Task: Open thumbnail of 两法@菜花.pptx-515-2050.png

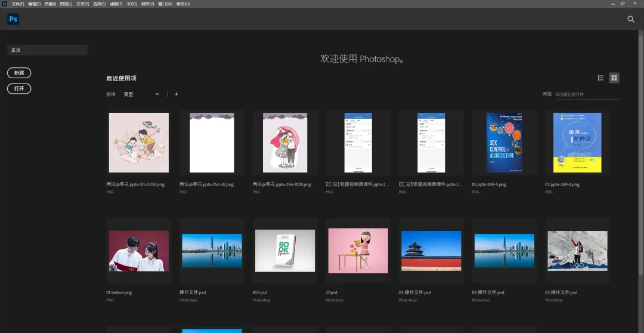Action: [x=139, y=143]
